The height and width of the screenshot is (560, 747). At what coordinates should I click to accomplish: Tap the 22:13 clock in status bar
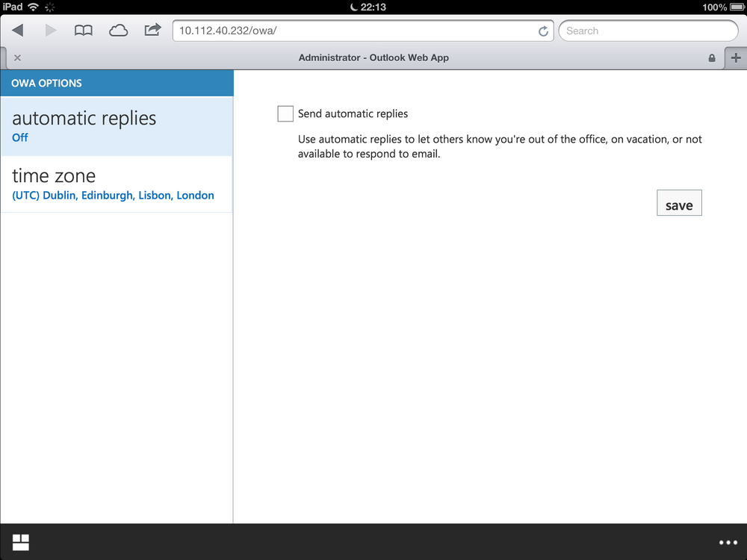coord(373,7)
